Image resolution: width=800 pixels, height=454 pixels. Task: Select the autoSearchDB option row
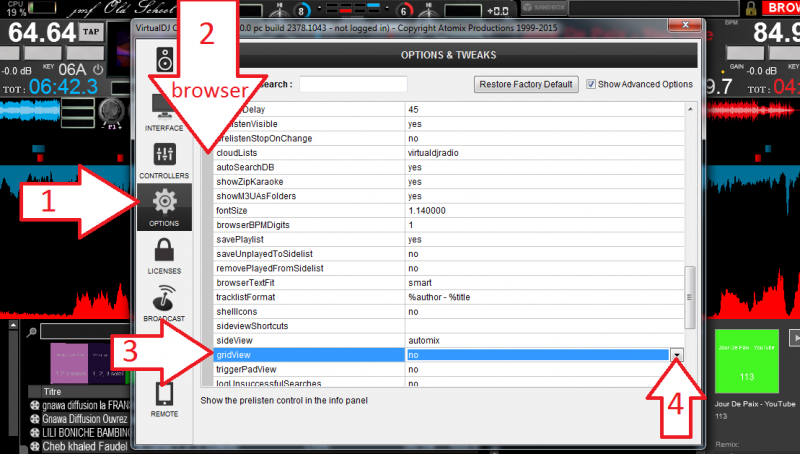tap(448, 167)
